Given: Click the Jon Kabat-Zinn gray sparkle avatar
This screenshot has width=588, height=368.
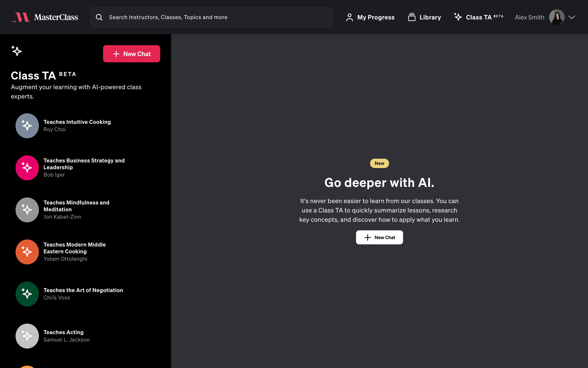Looking at the screenshot, I should coord(27,210).
